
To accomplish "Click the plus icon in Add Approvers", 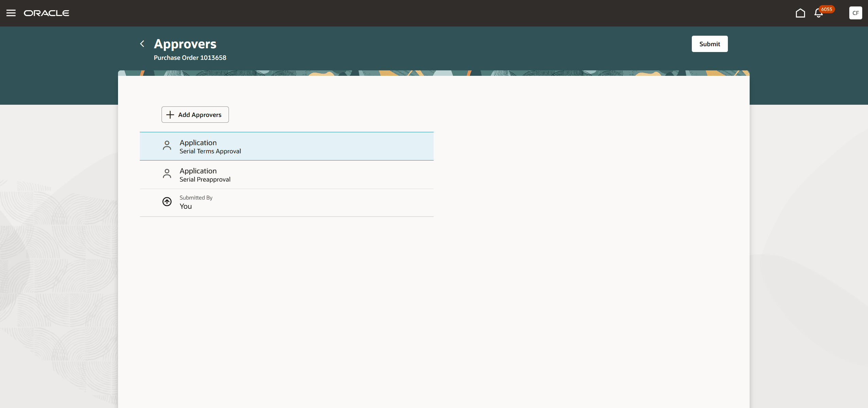I will click(170, 115).
